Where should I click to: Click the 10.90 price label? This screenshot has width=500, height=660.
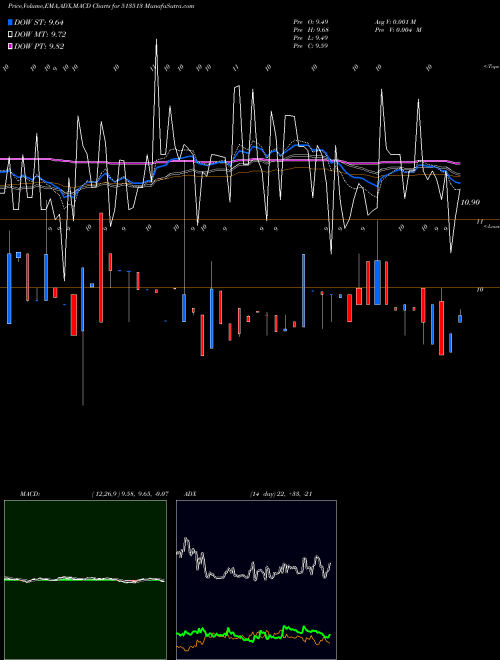tap(470, 202)
